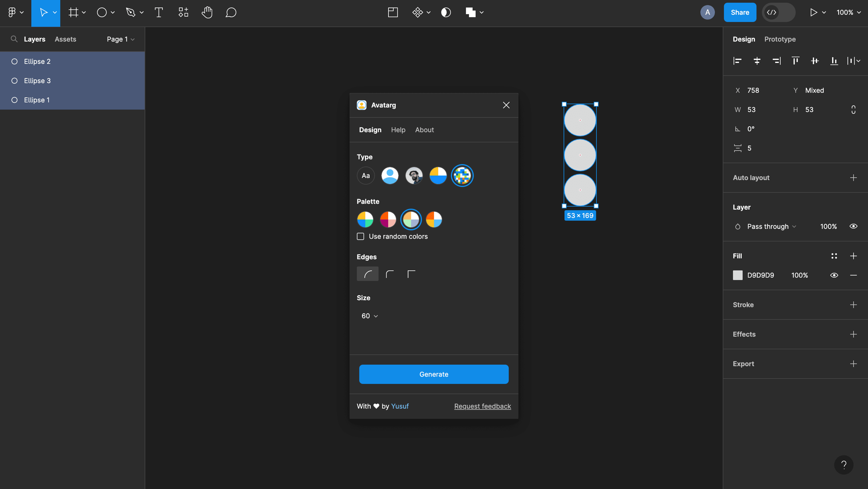Open the Page 1 selector
This screenshot has height=489, width=868.
coord(120,39)
